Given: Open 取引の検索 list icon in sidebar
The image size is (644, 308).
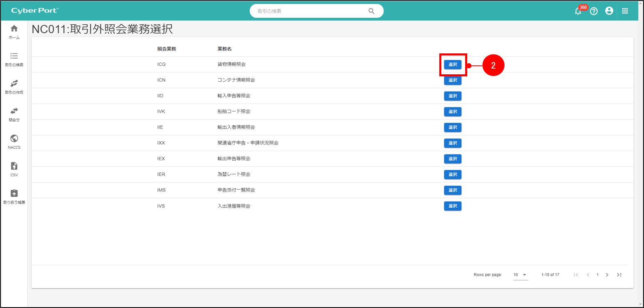Looking at the screenshot, I should 14,56.
